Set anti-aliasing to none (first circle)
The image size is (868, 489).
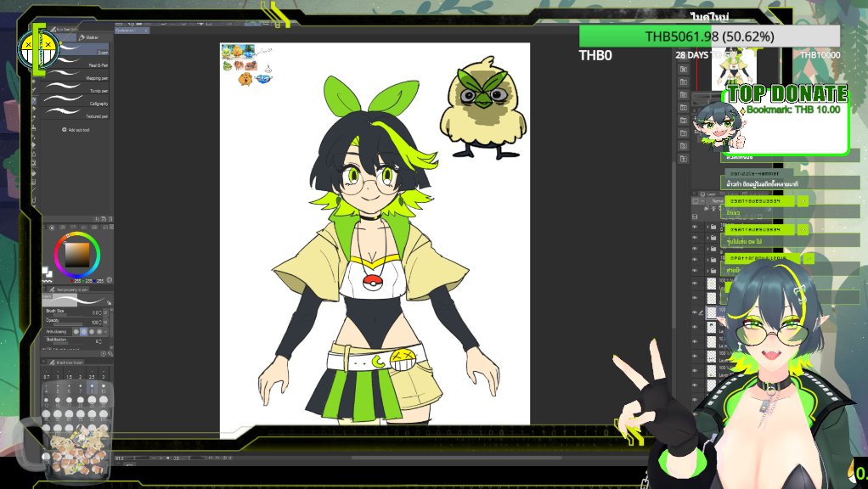pyautogui.click(x=76, y=331)
